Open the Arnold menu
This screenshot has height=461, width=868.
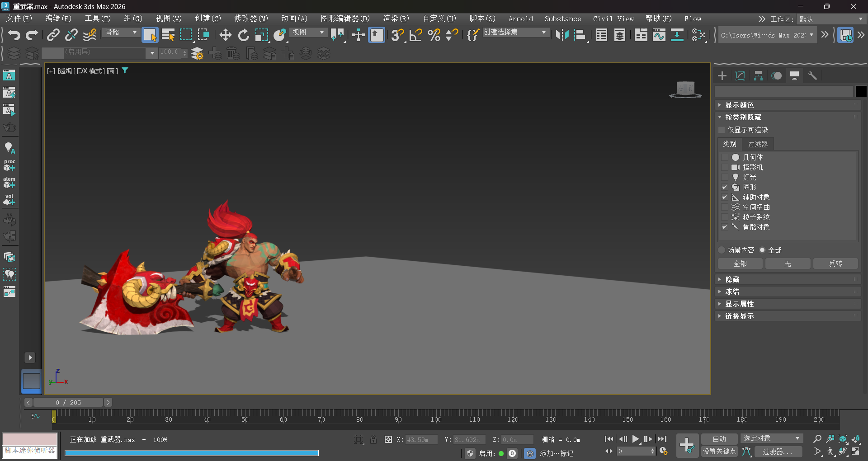point(521,19)
